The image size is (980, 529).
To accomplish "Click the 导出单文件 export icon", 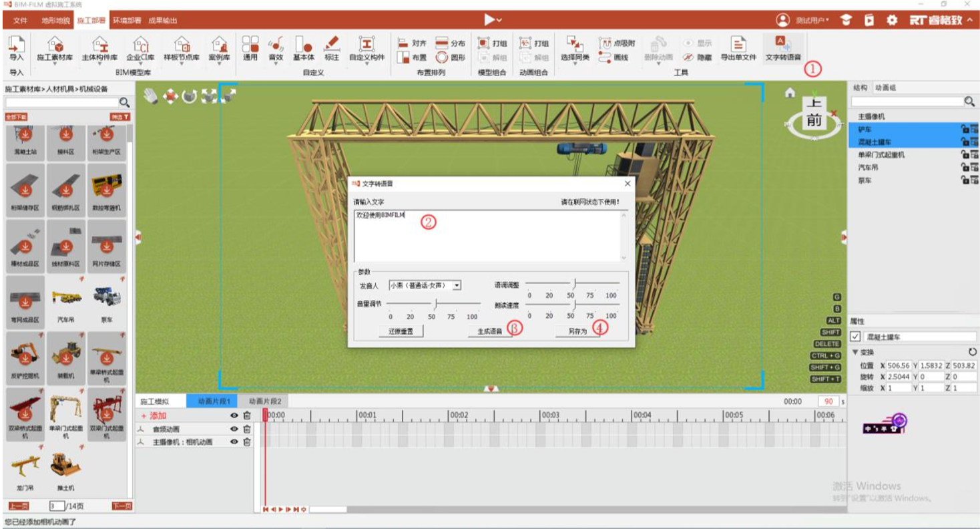I will (738, 49).
